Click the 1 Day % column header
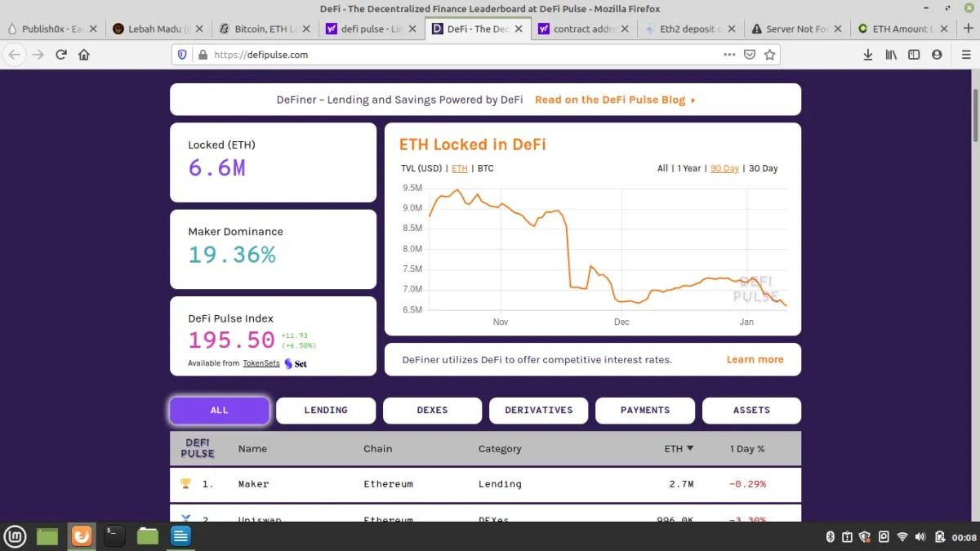 [747, 449]
